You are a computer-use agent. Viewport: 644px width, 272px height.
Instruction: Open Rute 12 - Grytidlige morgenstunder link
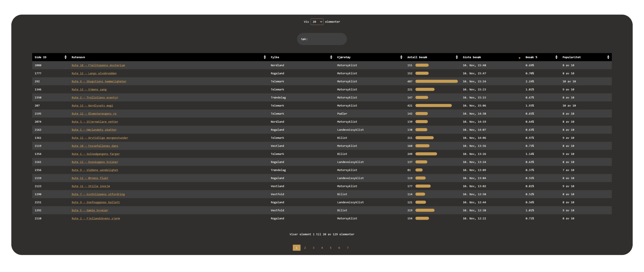click(100, 138)
